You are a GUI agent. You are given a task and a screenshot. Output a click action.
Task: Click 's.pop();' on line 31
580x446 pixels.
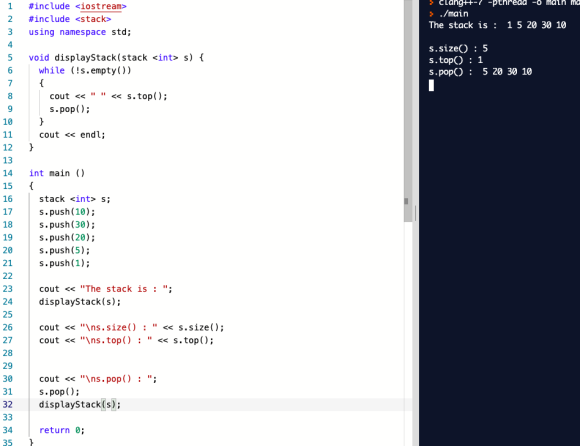59,392
